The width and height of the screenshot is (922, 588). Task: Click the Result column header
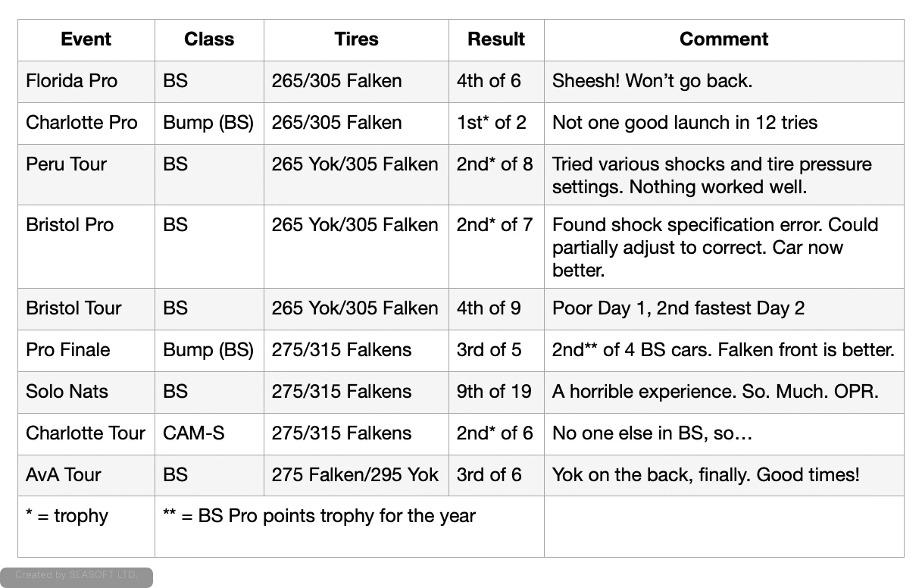tap(496, 39)
